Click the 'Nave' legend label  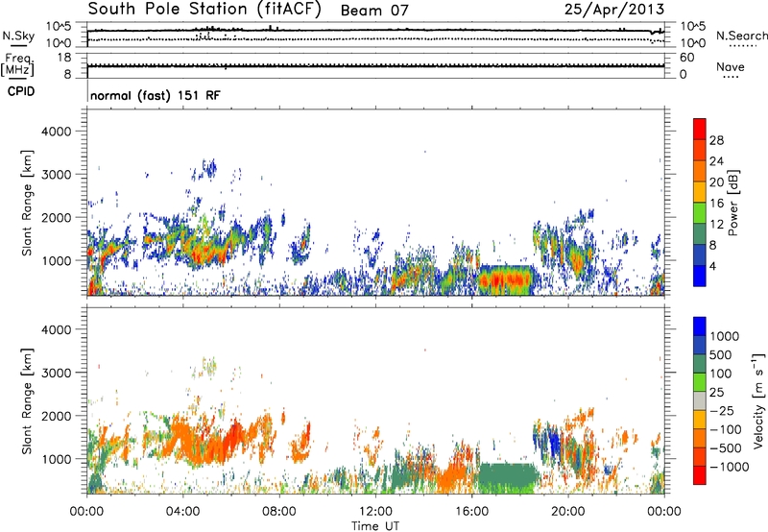[731, 66]
